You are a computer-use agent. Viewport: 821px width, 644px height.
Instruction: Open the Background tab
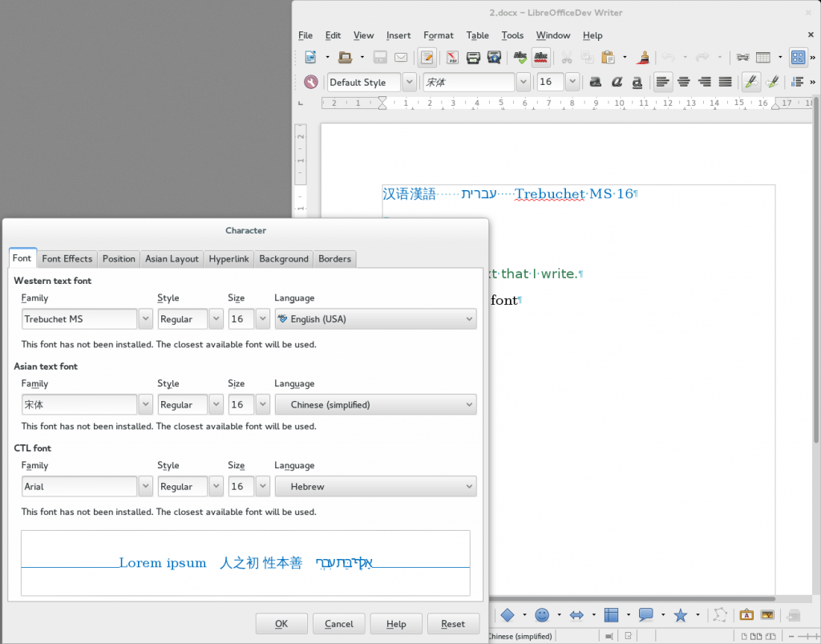(284, 259)
